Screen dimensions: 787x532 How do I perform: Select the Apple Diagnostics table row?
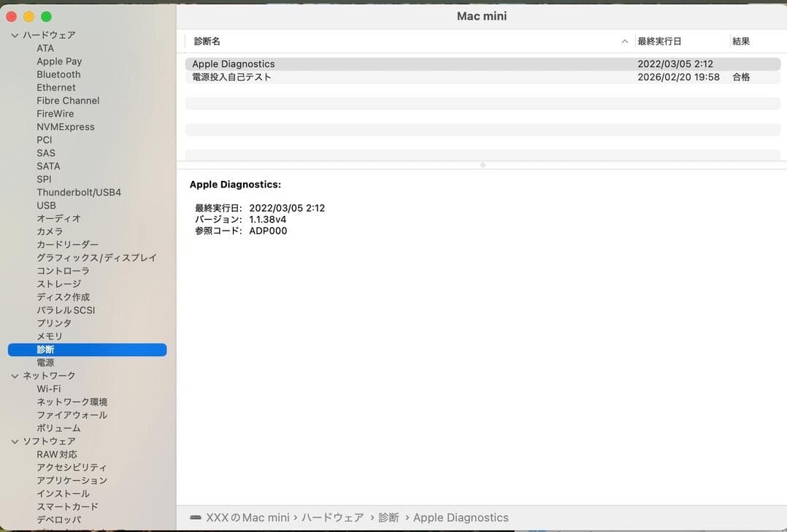(483, 64)
